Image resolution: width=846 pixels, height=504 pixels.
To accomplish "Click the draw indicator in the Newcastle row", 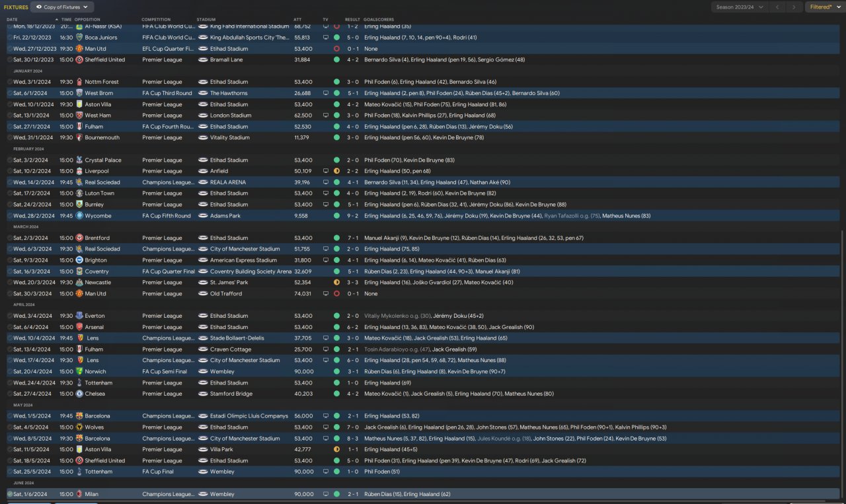I will [x=336, y=283].
